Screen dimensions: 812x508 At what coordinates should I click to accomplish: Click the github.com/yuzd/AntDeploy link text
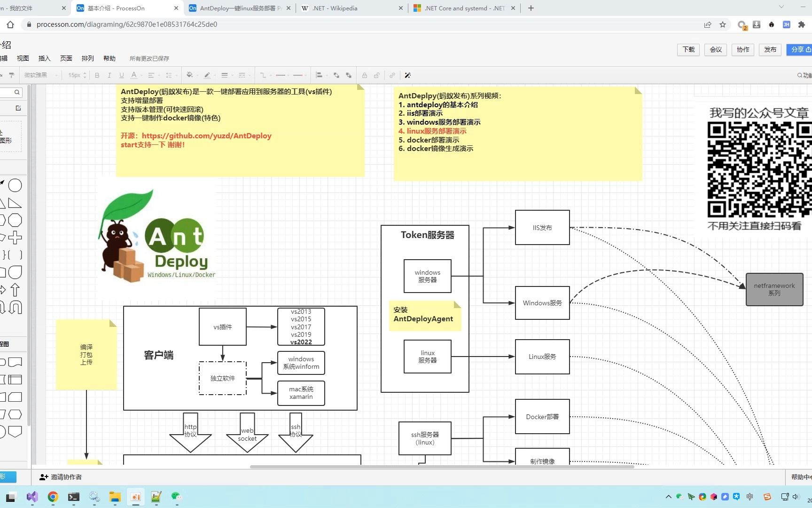206,135
